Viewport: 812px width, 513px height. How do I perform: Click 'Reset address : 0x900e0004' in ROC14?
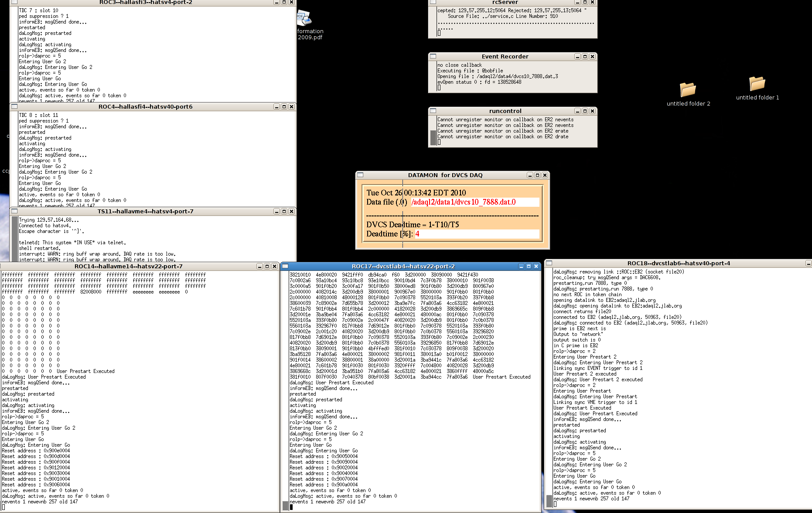(x=36, y=451)
